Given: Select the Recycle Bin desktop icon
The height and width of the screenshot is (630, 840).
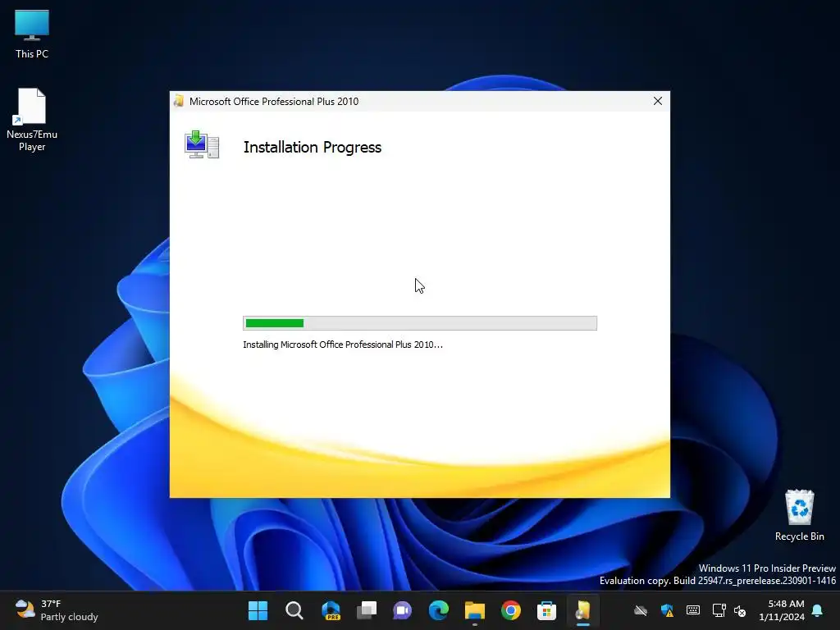Looking at the screenshot, I should tap(799, 515).
